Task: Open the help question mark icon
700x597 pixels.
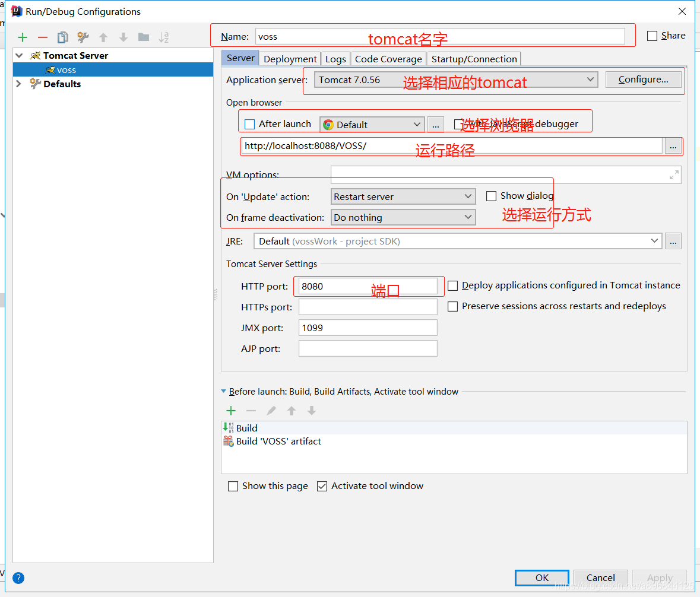Action: click(18, 578)
